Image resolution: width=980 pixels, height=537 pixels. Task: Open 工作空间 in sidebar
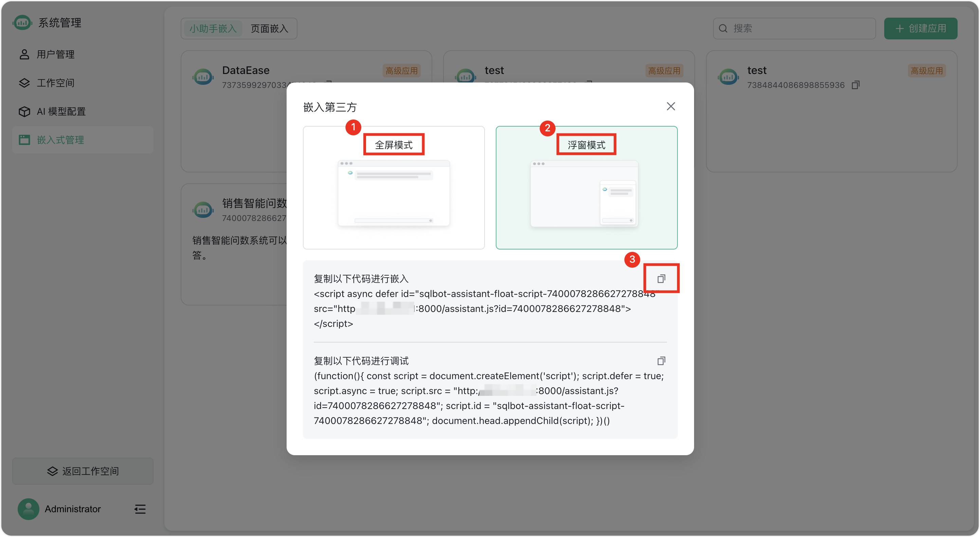[x=55, y=83]
